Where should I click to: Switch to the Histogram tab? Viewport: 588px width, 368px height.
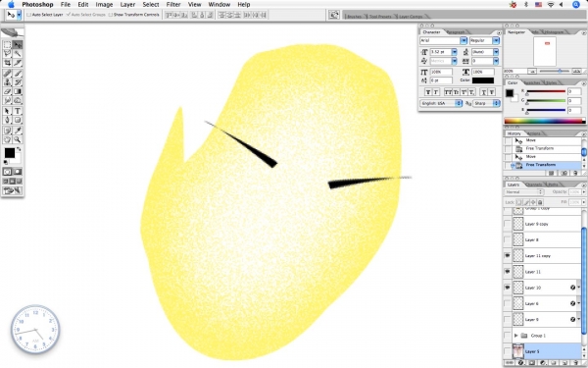pyautogui.click(x=554, y=32)
